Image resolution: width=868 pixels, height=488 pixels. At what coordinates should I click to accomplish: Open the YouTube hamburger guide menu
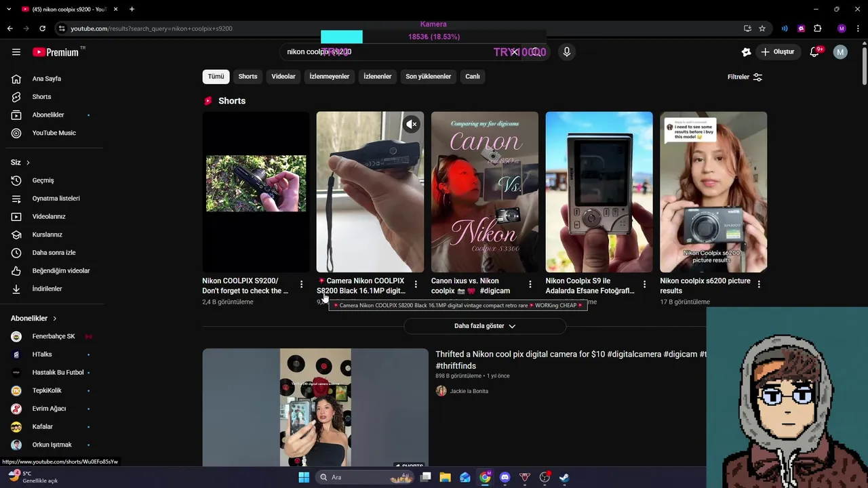click(x=16, y=52)
